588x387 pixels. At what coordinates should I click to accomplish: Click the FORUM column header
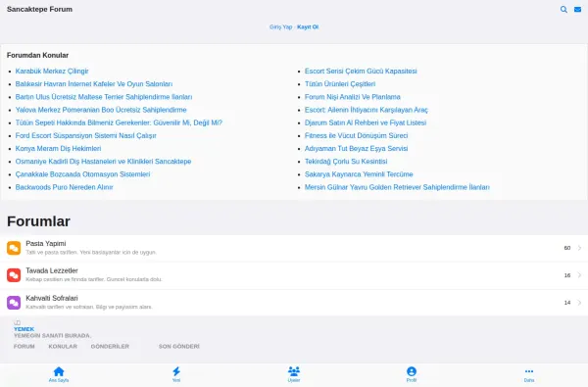click(x=24, y=346)
